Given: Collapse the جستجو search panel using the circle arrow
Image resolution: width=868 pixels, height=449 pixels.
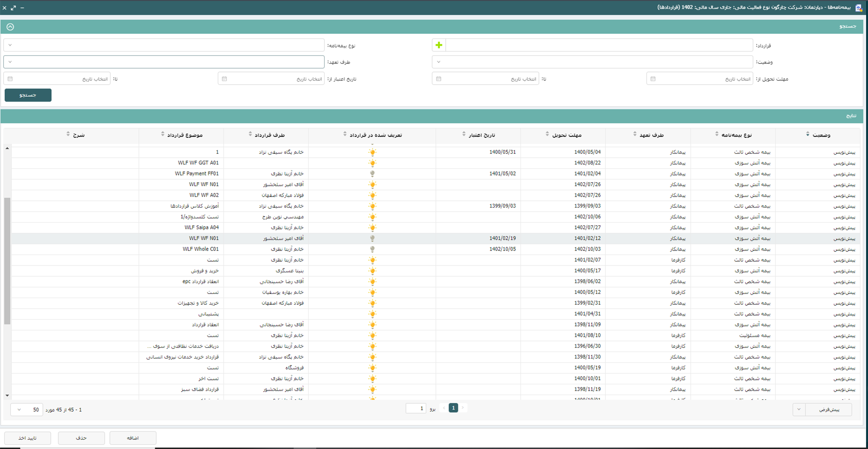Looking at the screenshot, I should (10, 27).
